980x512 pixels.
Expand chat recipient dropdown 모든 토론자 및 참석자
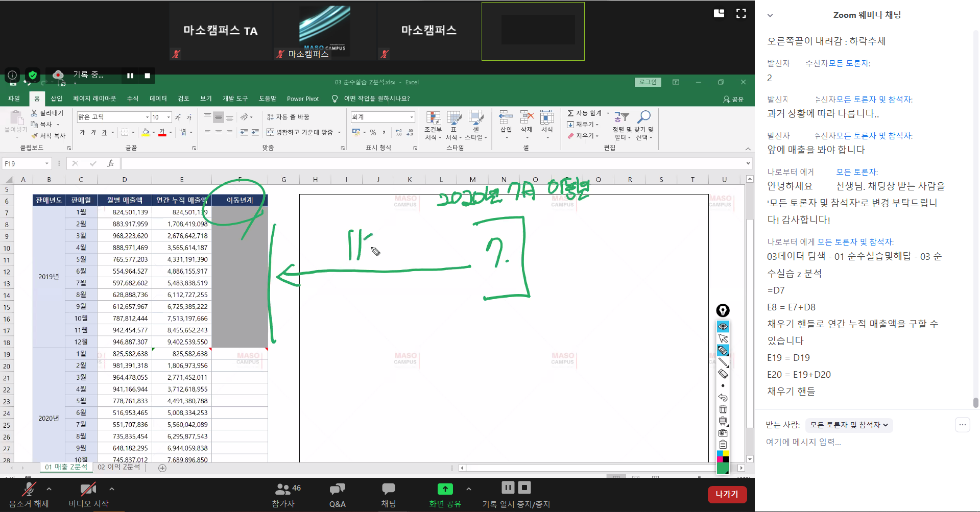click(849, 425)
